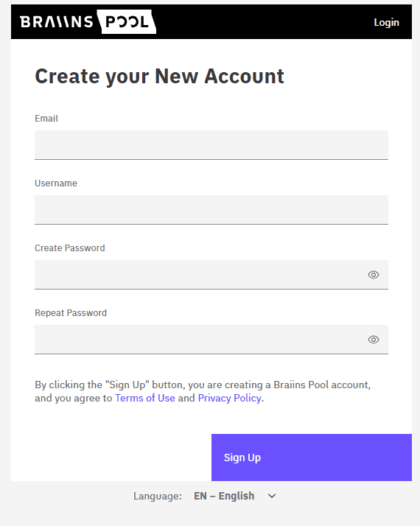Expand the language chevron arrow
The height and width of the screenshot is (526, 420).
272,496
